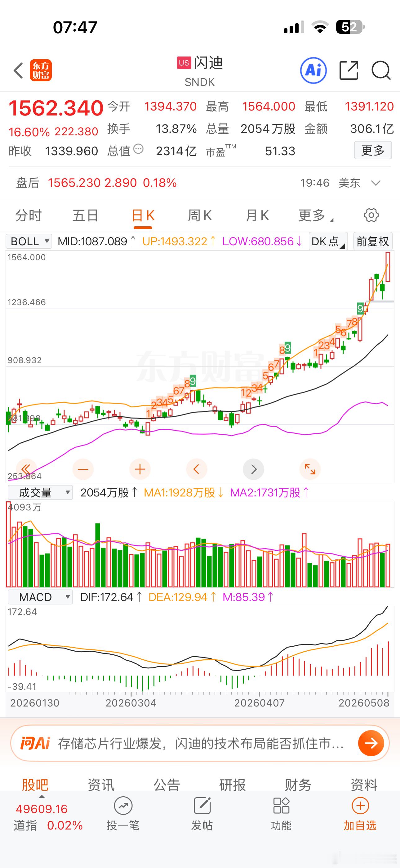400x868 pixels.
Task: Tap the 问Ai suggested question field
Action: tap(201, 743)
